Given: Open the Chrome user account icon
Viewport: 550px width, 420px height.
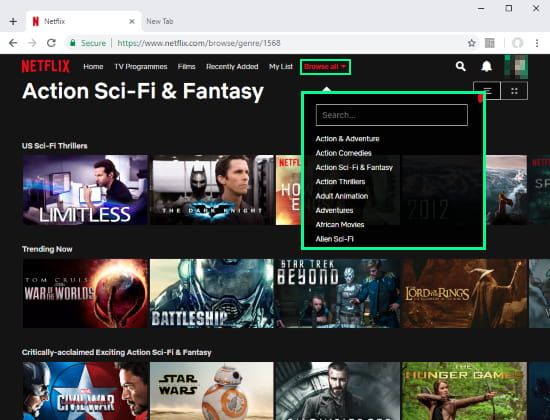Looking at the screenshot, I should click(517, 43).
